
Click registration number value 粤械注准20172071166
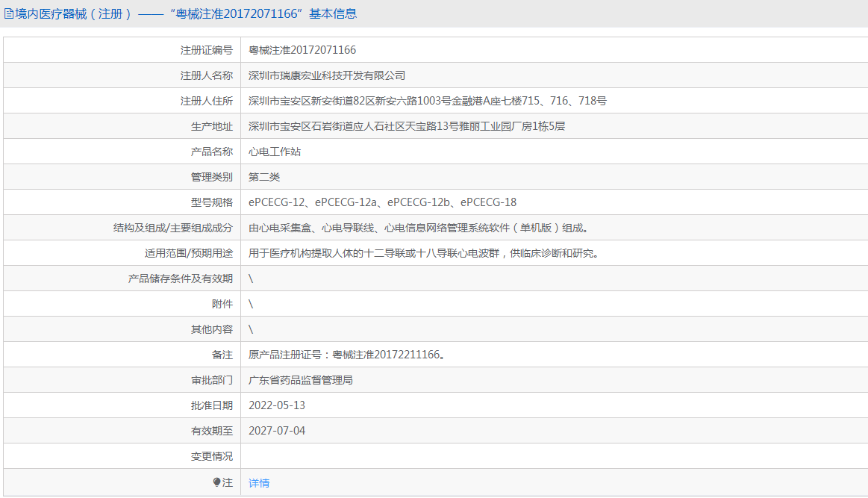coord(302,50)
